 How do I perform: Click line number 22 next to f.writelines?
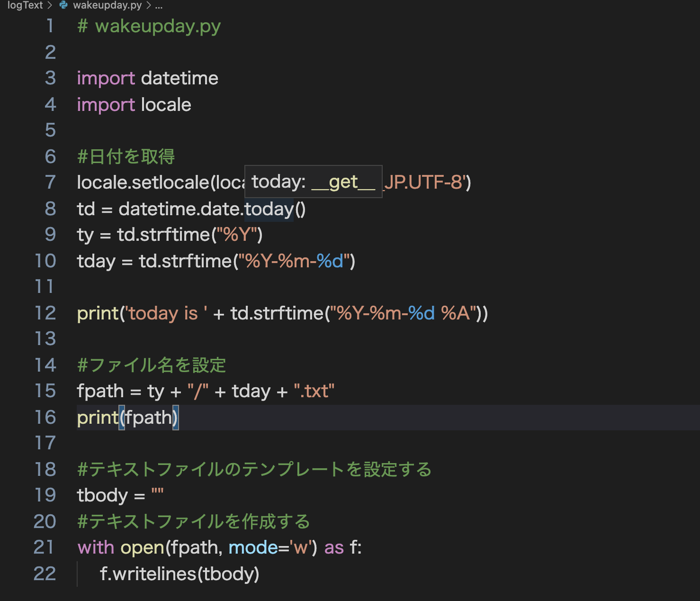(45, 573)
